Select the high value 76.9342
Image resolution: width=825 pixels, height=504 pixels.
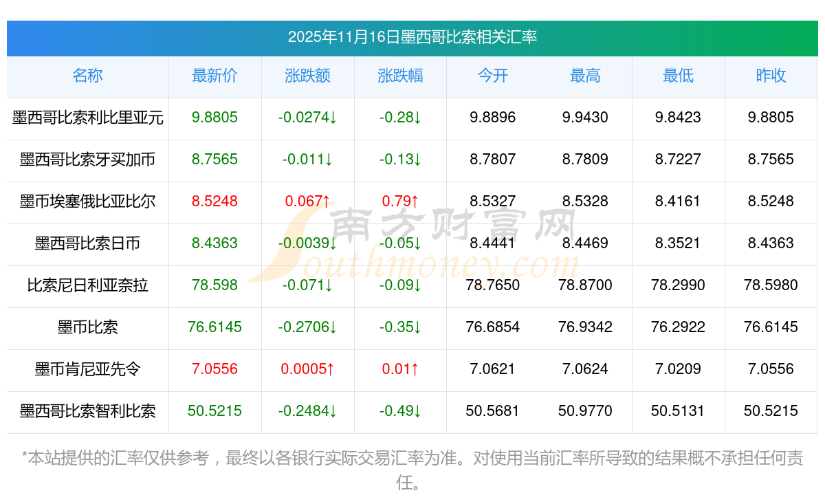(586, 327)
